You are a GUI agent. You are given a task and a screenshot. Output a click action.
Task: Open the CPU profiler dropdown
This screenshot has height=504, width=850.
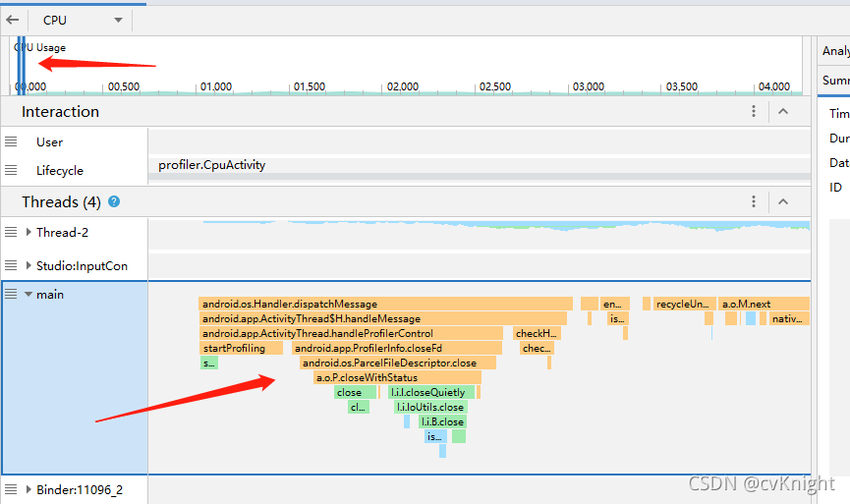coord(83,21)
